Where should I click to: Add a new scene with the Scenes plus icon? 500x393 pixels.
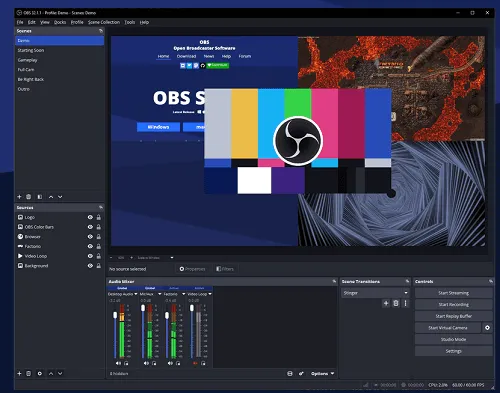coord(19,197)
